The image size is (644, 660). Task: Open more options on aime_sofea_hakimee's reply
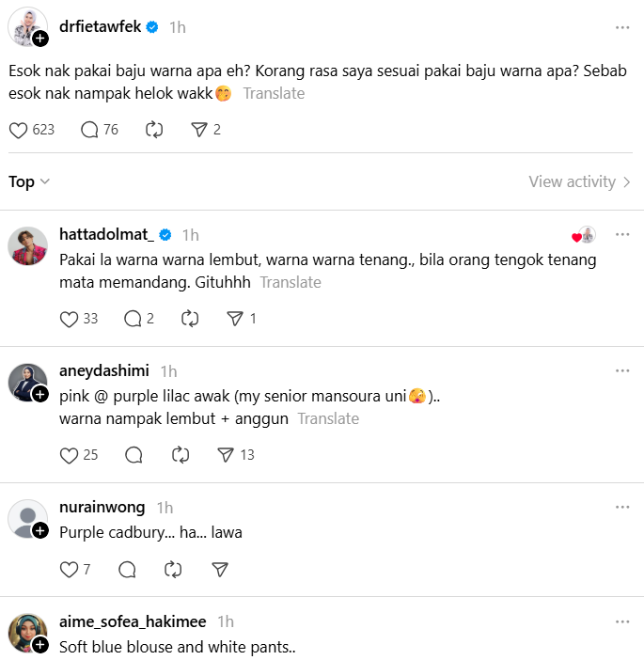click(x=621, y=621)
